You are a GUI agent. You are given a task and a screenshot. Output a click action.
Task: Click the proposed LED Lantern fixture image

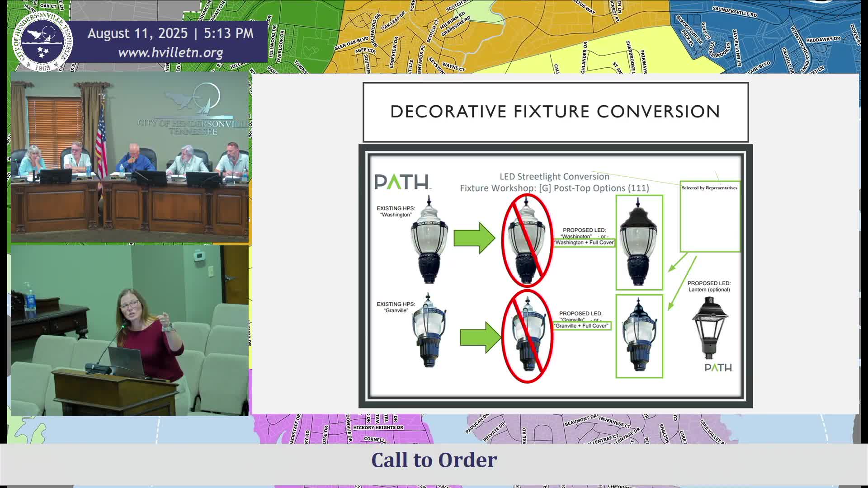pos(709,328)
